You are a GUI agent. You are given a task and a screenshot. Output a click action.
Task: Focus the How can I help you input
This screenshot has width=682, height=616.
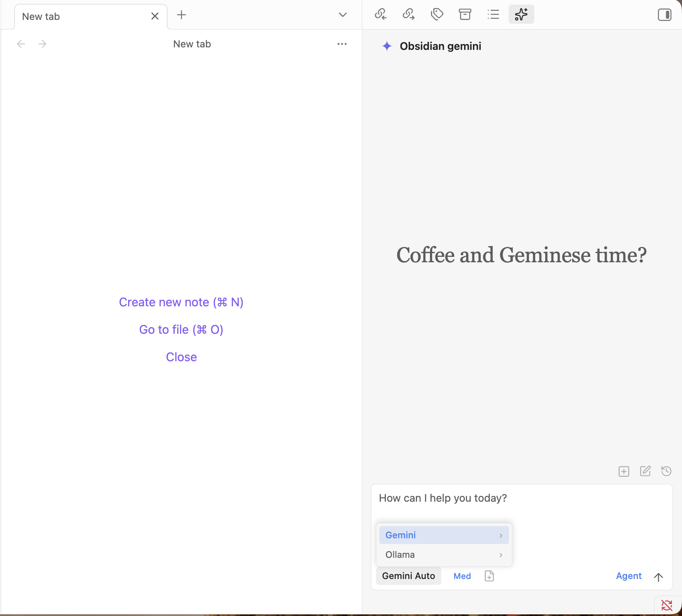(x=521, y=498)
